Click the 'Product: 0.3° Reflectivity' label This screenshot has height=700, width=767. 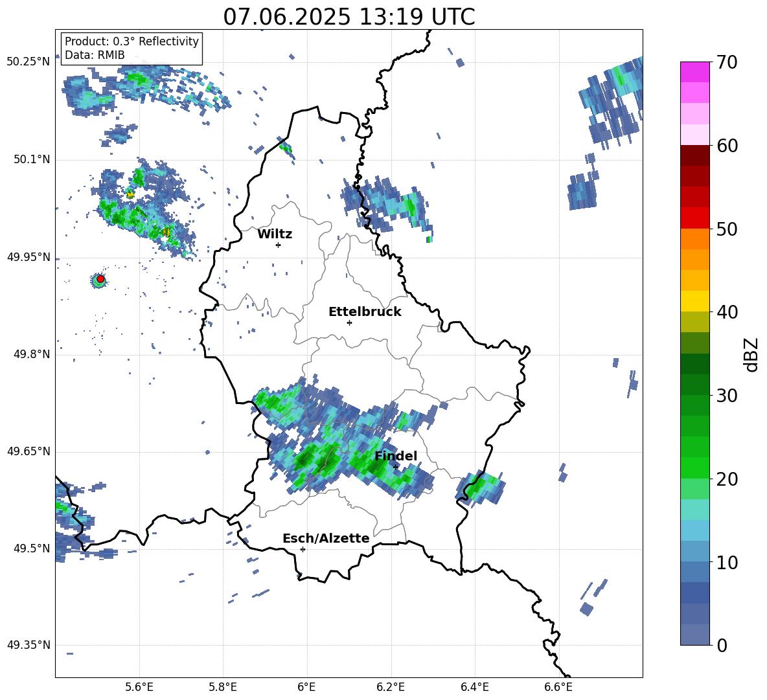[x=132, y=41]
